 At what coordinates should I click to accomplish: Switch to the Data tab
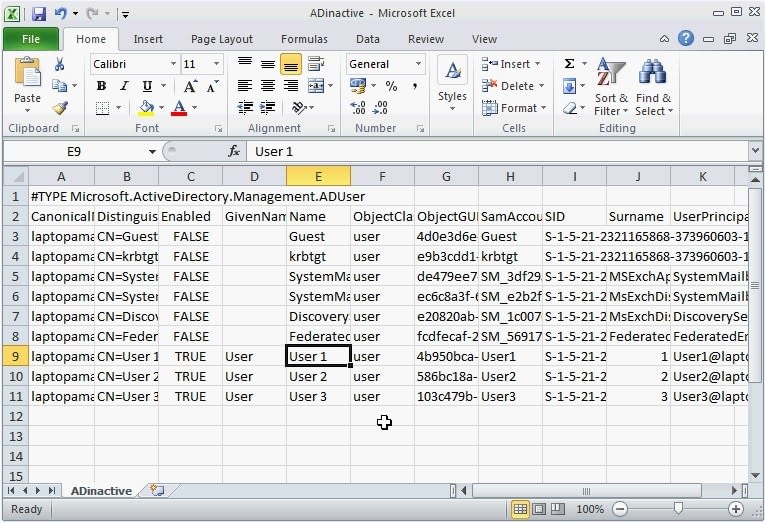point(367,39)
